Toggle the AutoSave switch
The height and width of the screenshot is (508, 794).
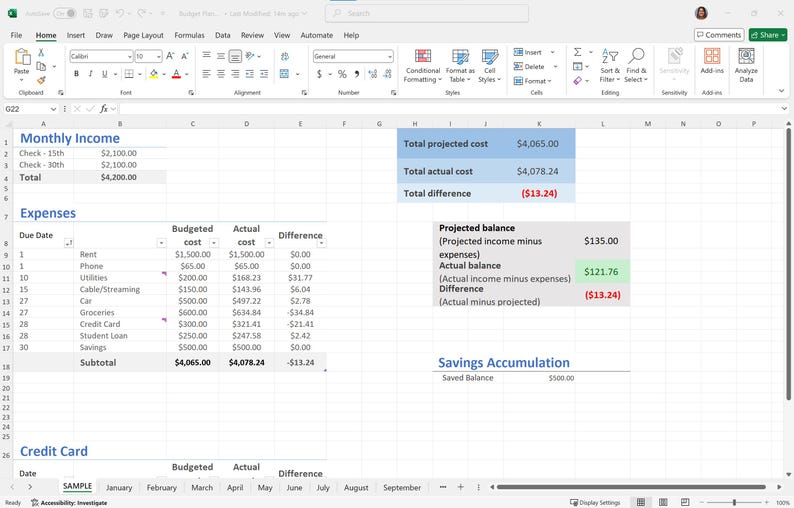[x=65, y=13]
